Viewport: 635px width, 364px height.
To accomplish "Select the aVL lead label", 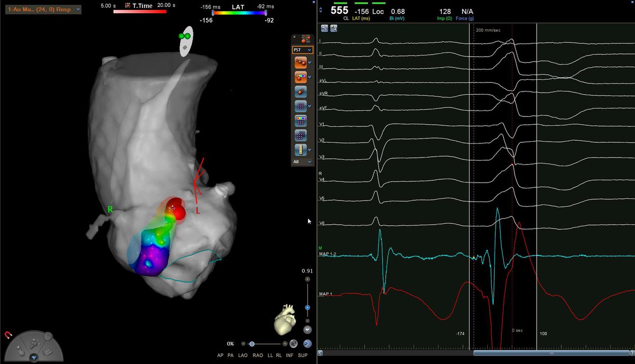I will tap(322, 80).
